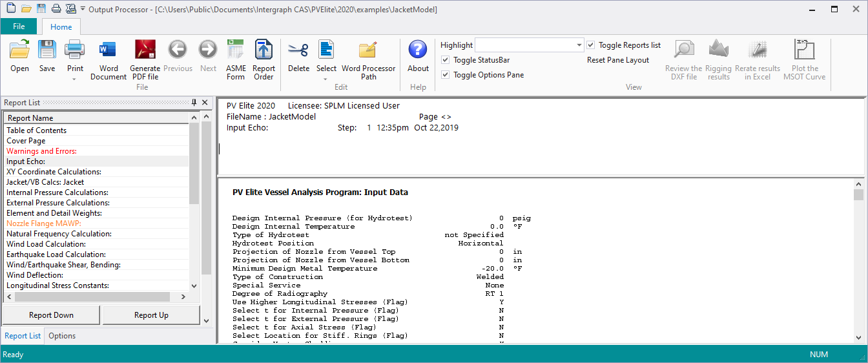
Task: Click the open folder icon in title bar
Action: [x=26, y=9]
